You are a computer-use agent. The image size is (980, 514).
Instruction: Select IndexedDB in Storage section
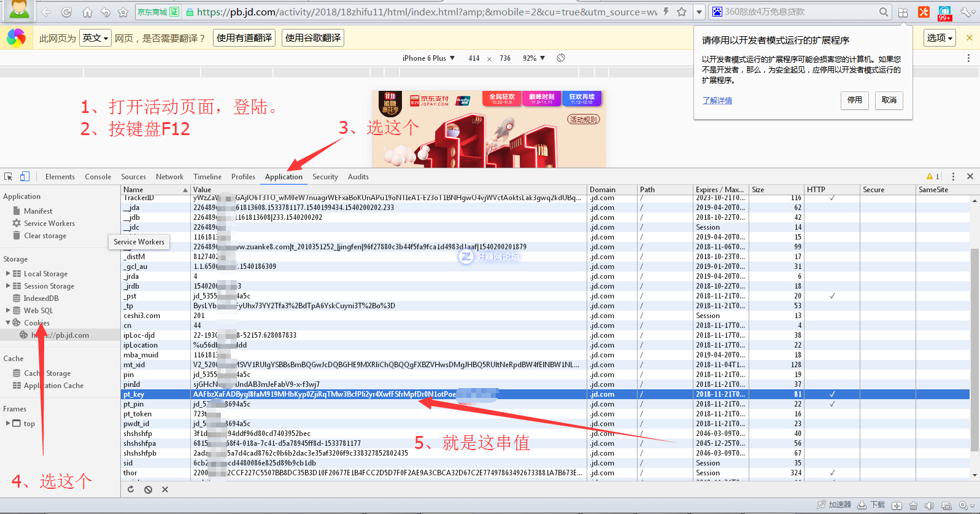pos(41,298)
